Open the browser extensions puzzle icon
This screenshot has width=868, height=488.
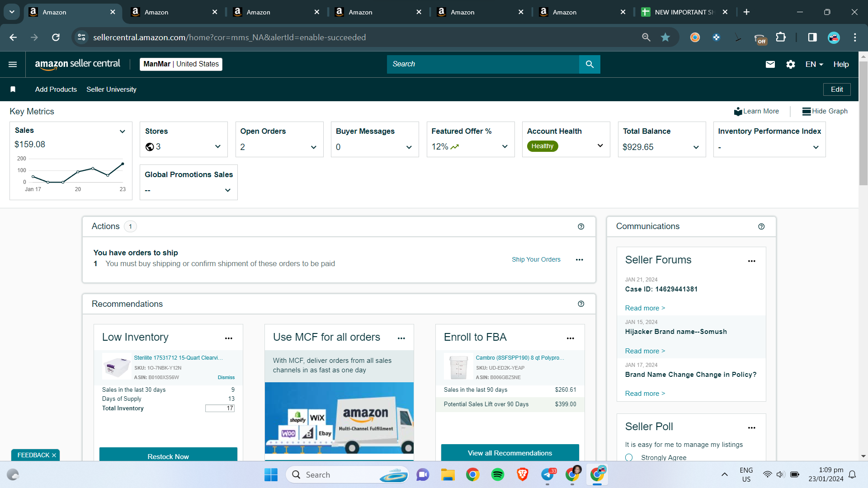point(781,38)
